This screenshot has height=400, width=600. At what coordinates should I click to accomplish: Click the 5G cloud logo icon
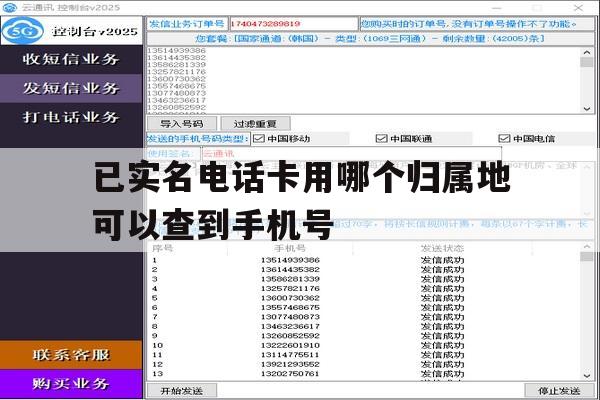pyautogui.click(x=22, y=31)
